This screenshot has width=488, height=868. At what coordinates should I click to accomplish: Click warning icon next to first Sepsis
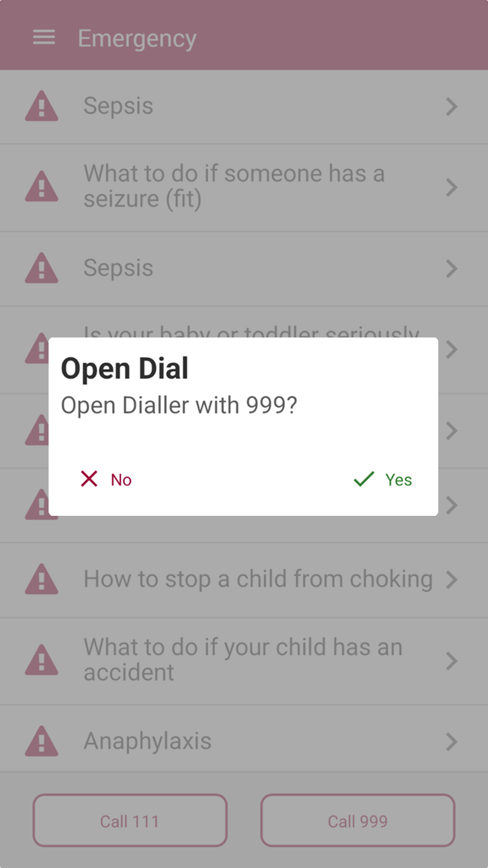tap(42, 106)
